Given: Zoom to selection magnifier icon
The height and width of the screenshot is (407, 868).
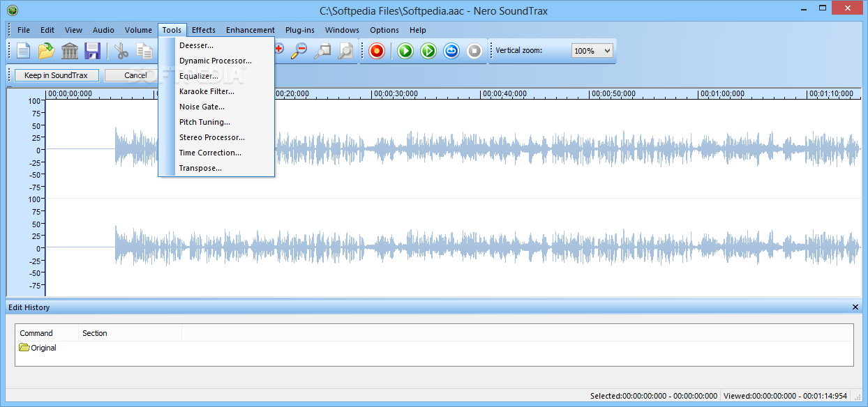Looking at the screenshot, I should [322, 51].
